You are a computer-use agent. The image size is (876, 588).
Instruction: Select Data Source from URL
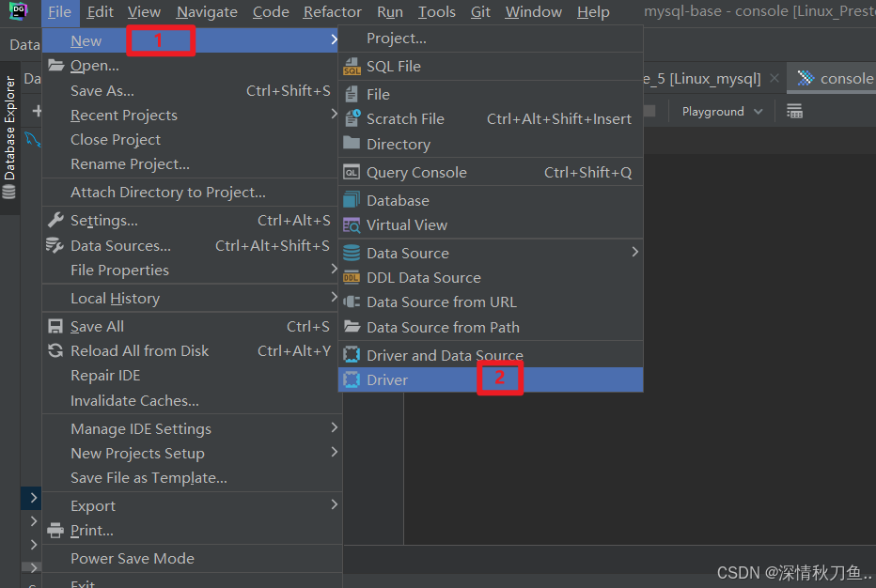(x=491, y=302)
